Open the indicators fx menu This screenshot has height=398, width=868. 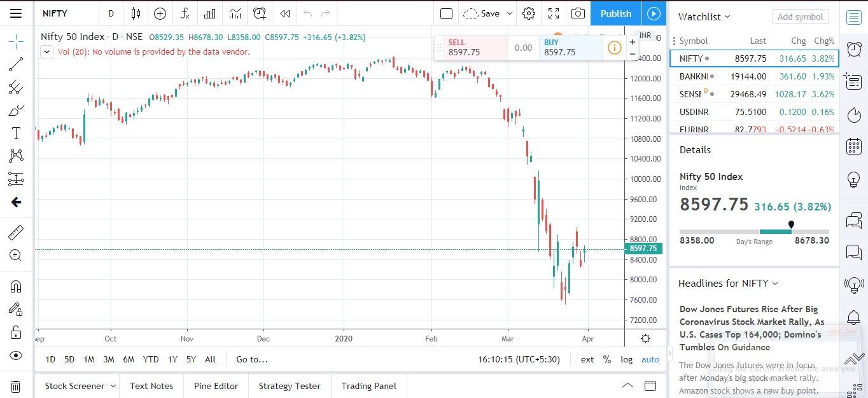(185, 13)
